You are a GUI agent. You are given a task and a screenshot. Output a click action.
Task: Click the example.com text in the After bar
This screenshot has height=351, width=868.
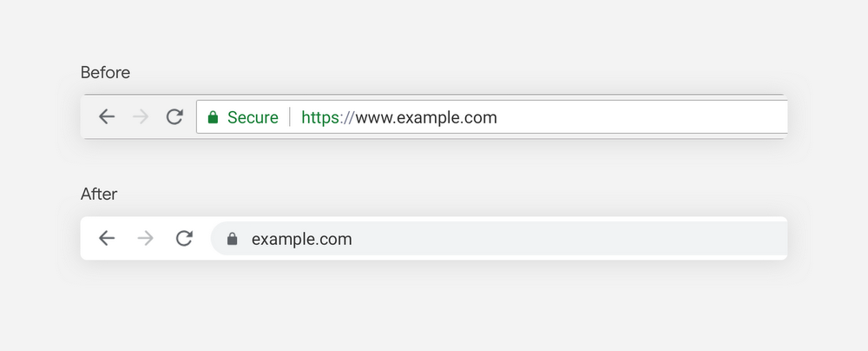[x=302, y=239]
